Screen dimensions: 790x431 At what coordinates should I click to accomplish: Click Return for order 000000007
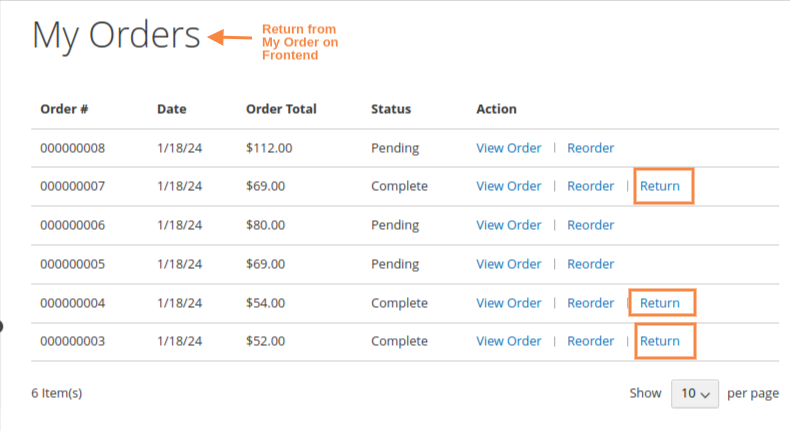660,186
